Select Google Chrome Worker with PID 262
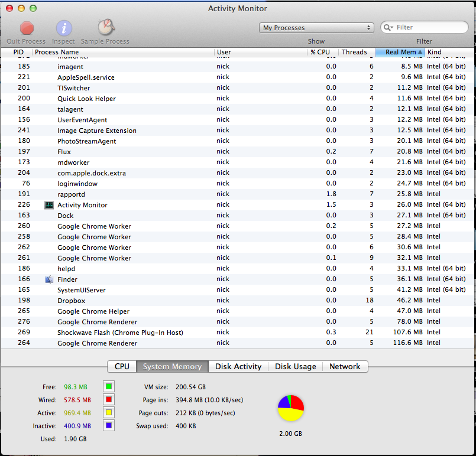This screenshot has height=456, width=476. (x=238, y=247)
